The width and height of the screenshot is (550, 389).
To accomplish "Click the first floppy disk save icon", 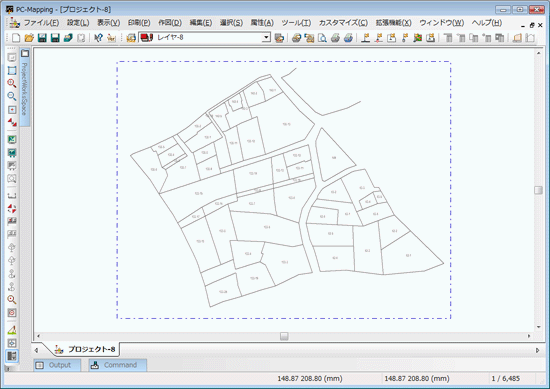I will point(42,38).
